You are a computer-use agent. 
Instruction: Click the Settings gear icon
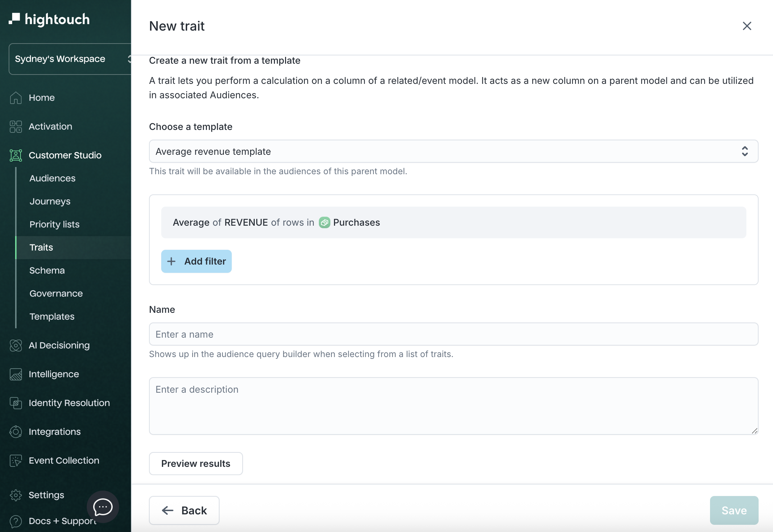[16, 495]
